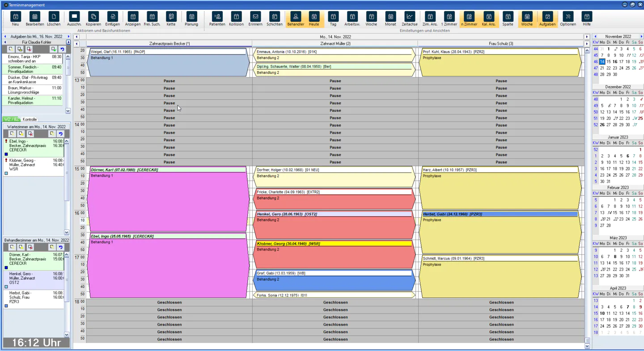Click the Erinnern envelope icon
Image resolution: width=644 pixels, height=351 pixels.
(x=255, y=19)
